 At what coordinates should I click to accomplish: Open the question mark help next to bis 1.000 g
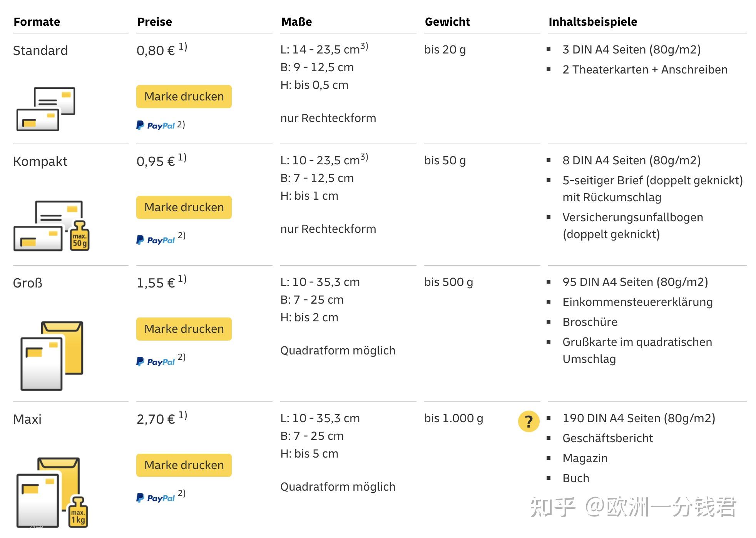pyautogui.click(x=528, y=421)
